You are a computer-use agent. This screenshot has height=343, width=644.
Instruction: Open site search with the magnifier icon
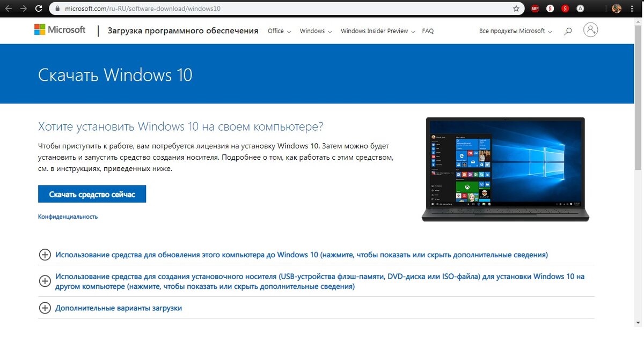(x=568, y=31)
